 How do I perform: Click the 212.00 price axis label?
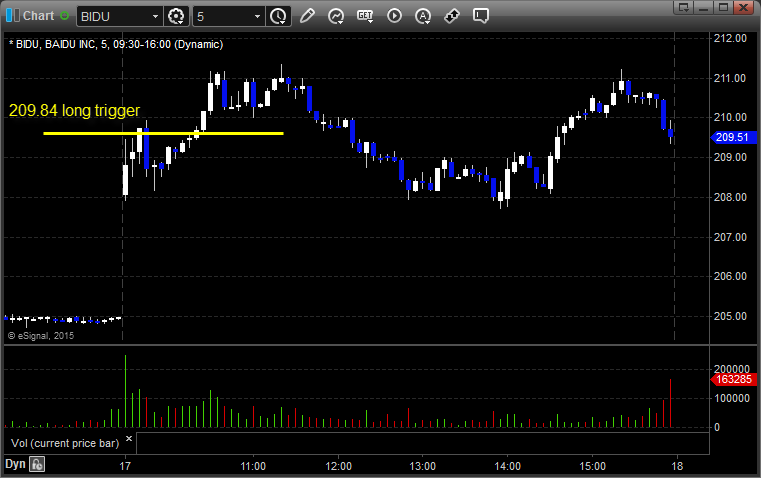click(730, 38)
